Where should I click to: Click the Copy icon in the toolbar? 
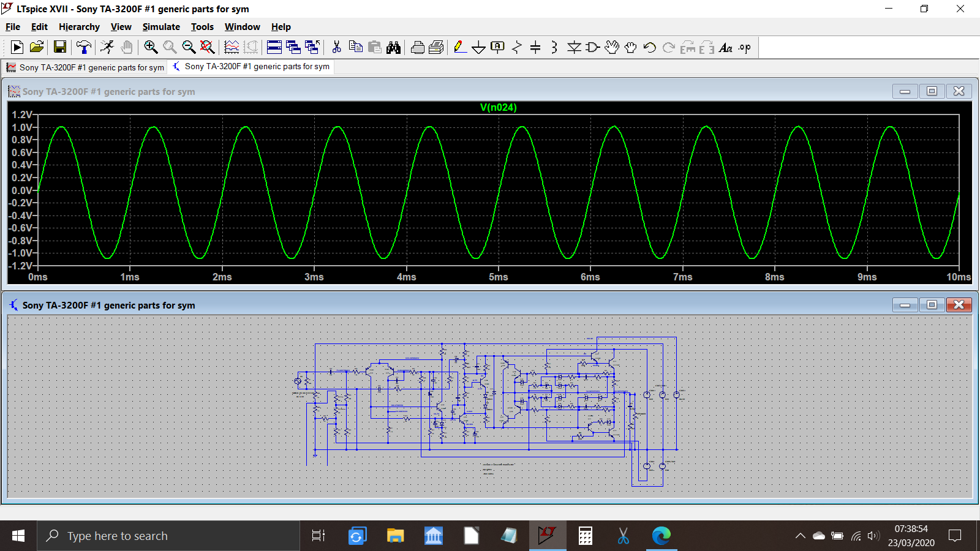click(355, 47)
